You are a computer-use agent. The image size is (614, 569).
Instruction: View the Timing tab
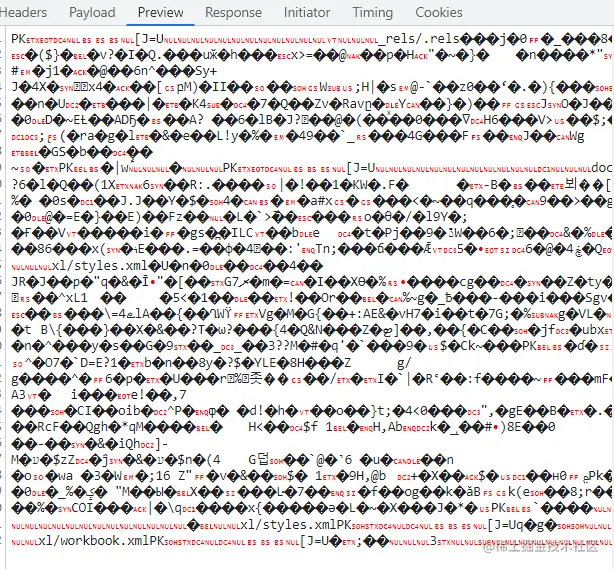(372, 13)
